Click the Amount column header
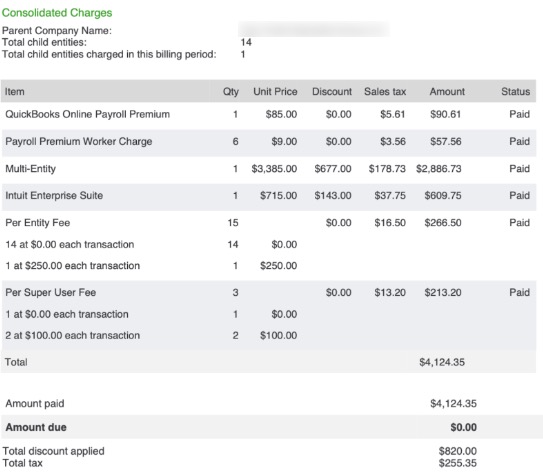Viewport: 543px width, 475px height. pyautogui.click(x=447, y=92)
